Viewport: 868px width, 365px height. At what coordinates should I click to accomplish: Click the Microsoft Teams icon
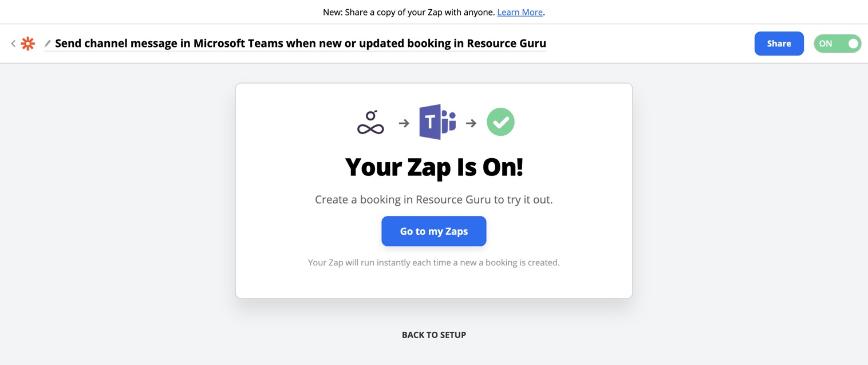[437, 122]
